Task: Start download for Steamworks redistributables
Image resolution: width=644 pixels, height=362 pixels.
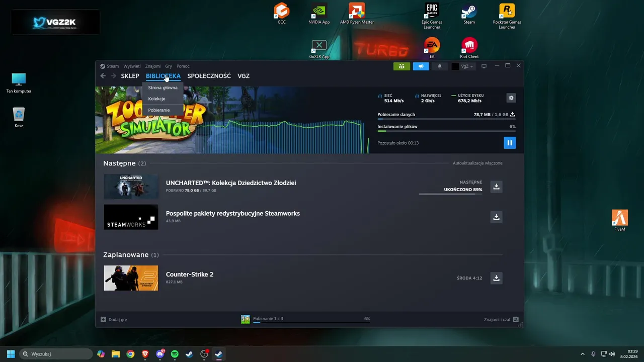Action: (x=496, y=217)
